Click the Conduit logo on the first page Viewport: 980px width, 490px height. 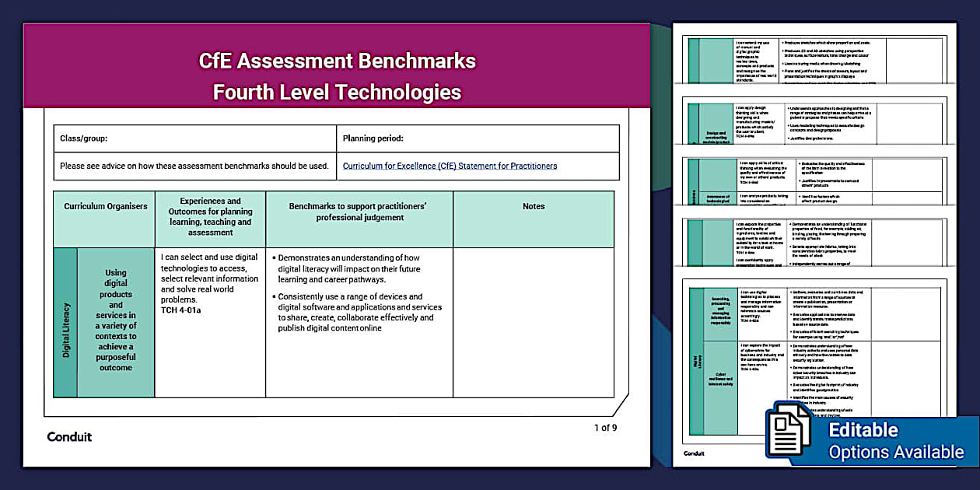coord(69,437)
